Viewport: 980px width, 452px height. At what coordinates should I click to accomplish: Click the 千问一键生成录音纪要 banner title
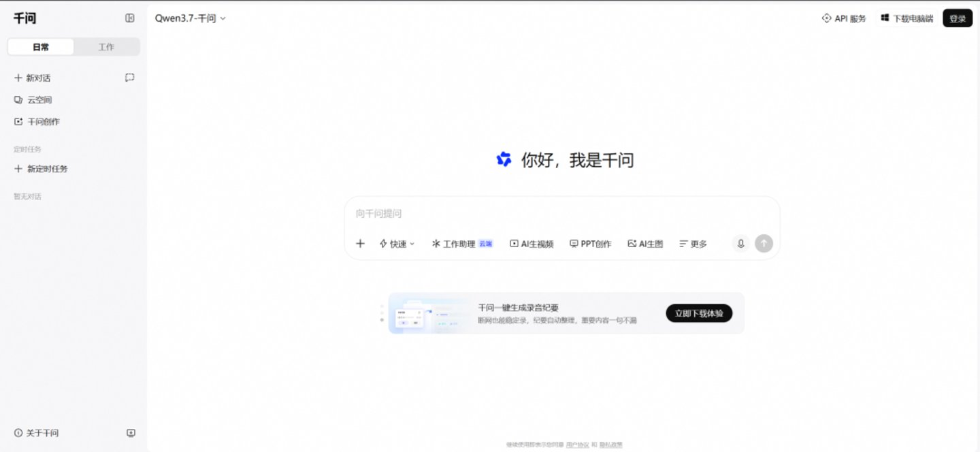tap(519, 308)
